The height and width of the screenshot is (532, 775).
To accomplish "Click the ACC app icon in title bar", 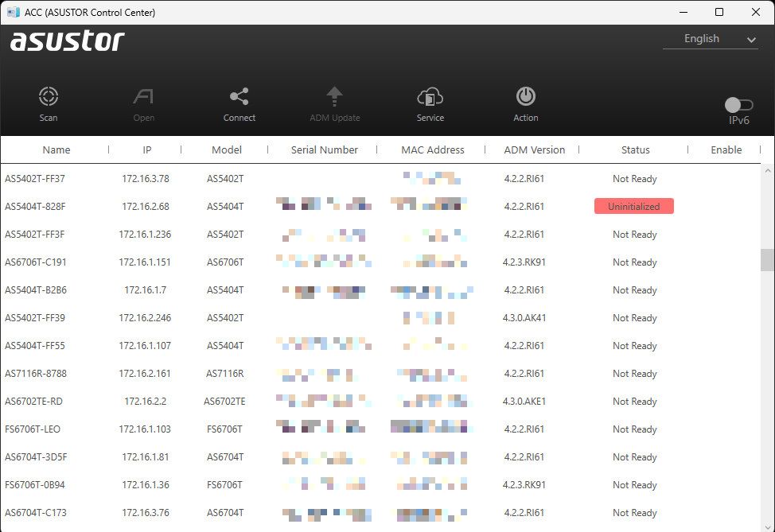I will point(14,12).
